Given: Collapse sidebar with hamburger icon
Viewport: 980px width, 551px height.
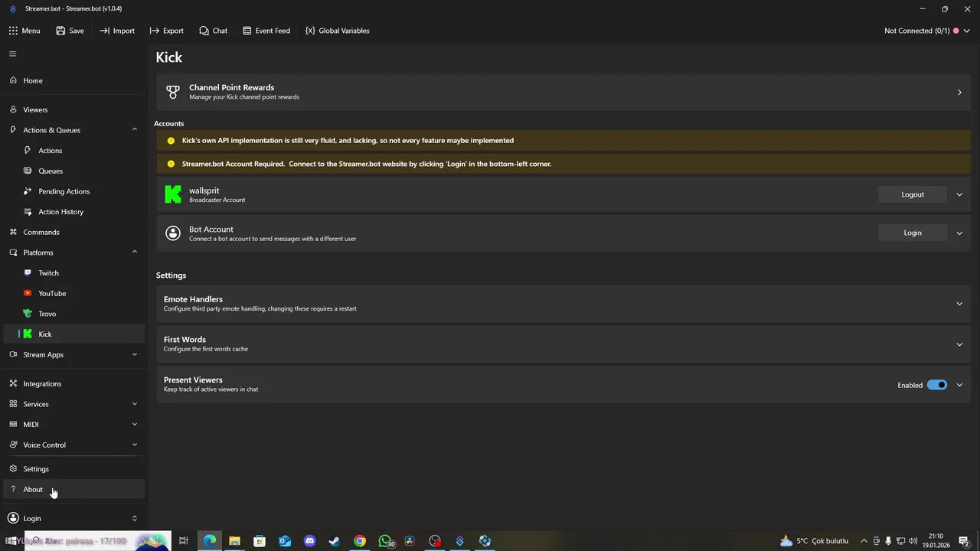Looking at the screenshot, I should (12, 54).
